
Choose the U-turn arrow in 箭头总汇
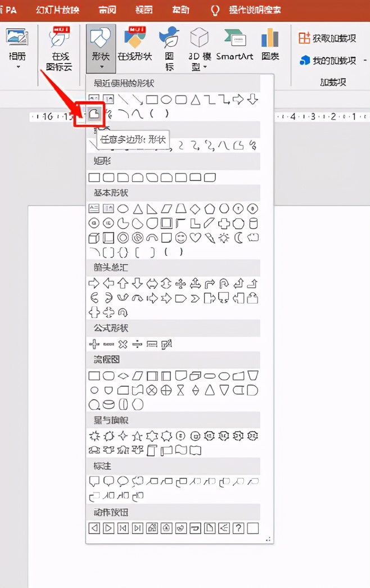(x=224, y=283)
